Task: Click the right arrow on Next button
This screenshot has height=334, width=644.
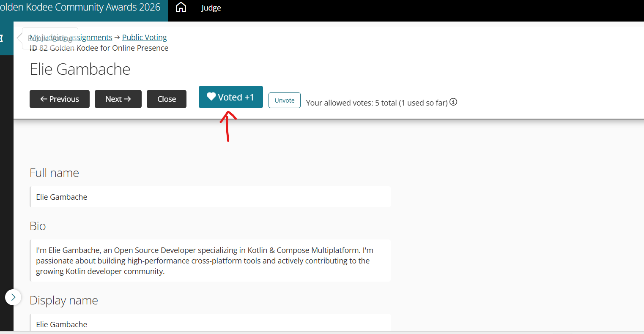Action: click(x=127, y=99)
